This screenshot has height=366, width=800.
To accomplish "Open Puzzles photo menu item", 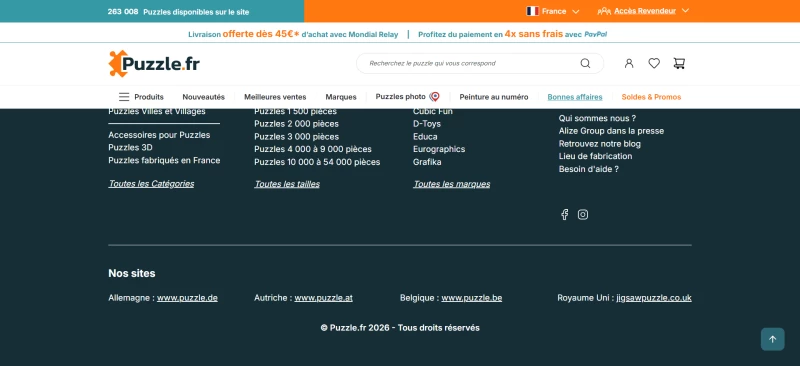I will coord(401,96).
